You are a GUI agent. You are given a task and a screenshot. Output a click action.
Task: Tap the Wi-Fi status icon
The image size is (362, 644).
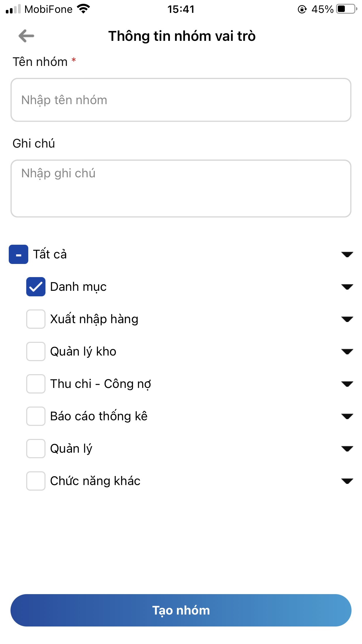pos(84,9)
